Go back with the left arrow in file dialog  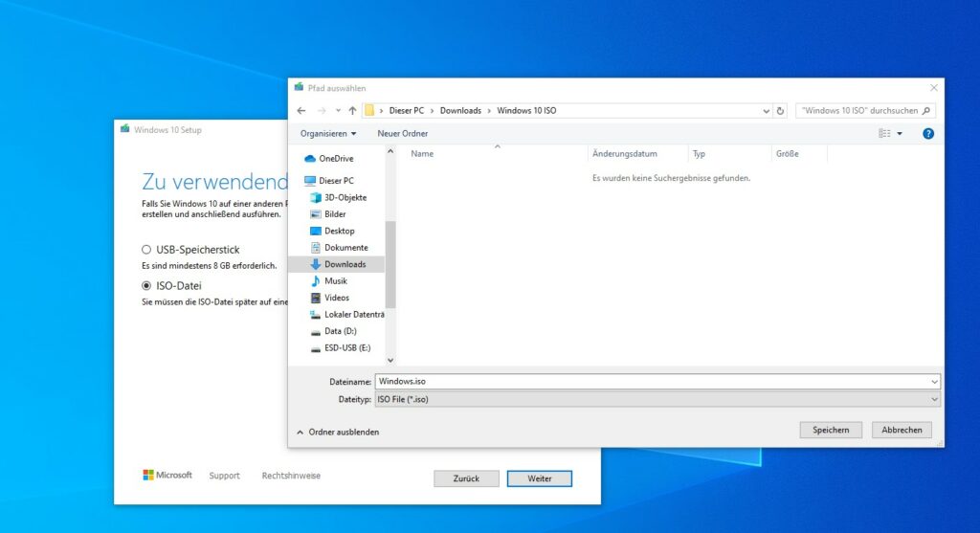click(x=301, y=111)
